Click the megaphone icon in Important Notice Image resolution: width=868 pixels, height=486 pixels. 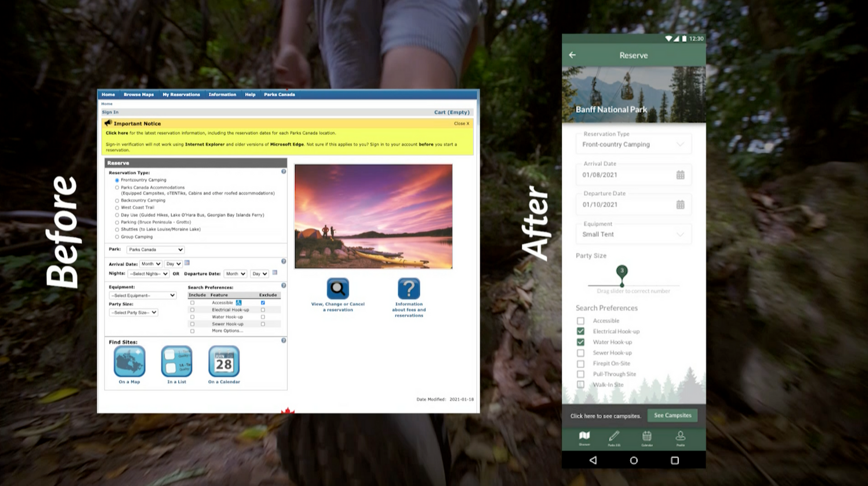tap(108, 123)
